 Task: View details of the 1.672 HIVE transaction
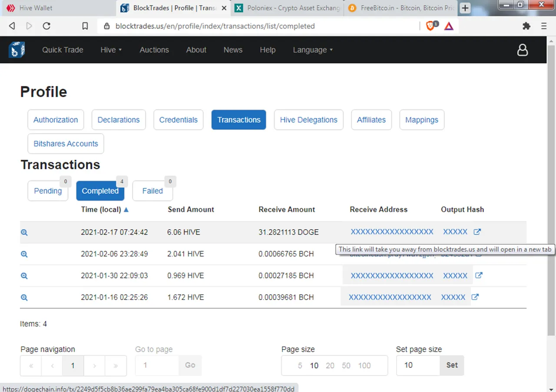(x=24, y=298)
